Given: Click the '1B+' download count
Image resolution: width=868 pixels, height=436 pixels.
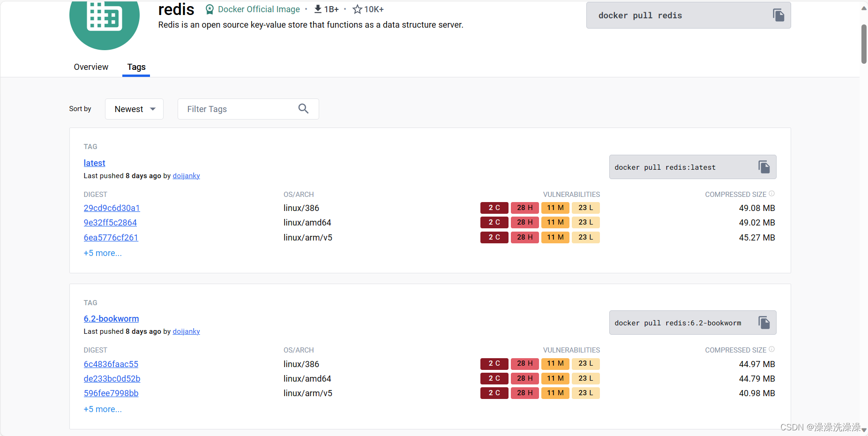Looking at the screenshot, I should pyautogui.click(x=331, y=9).
